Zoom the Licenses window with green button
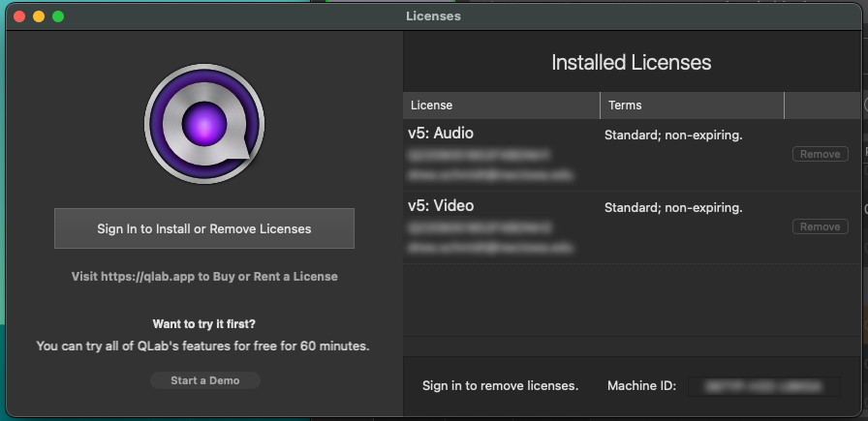 58,16
